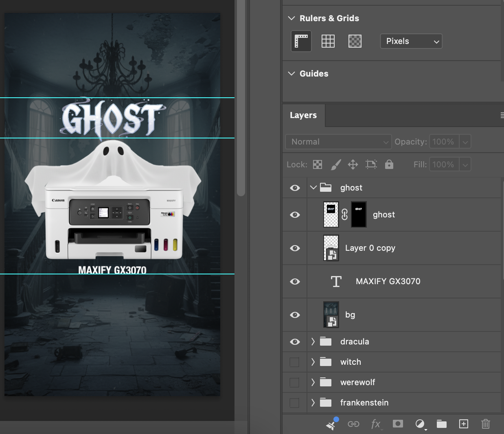Hide the dracula group
Screen dimensions: 504x434
[x=295, y=342]
